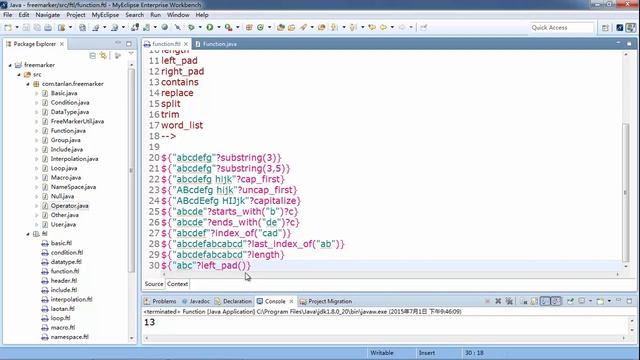This screenshot has width=640, height=360.
Task: Open the Window menu
Action: [178, 15]
